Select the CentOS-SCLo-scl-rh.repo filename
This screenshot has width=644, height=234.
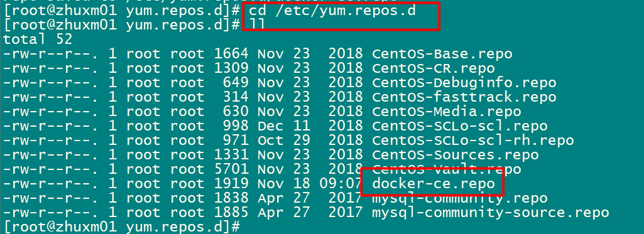pos(472,141)
